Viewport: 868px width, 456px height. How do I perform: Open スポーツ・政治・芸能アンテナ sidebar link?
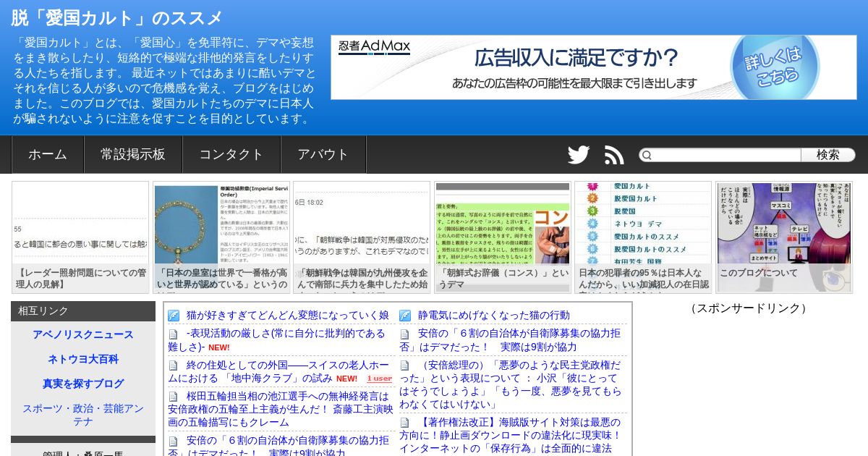click(83, 415)
